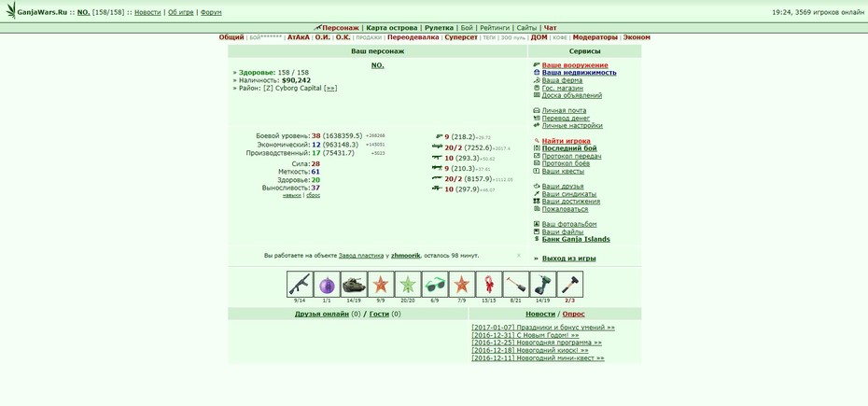Switch to the АтАкА channel
Image resolution: width=868 pixels, height=406 pixels.
(x=299, y=37)
